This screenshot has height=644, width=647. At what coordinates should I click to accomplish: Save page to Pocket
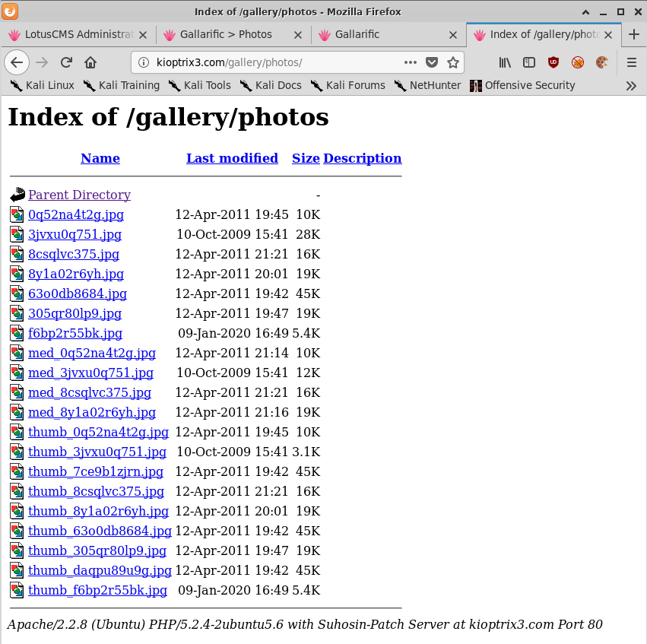pyautogui.click(x=432, y=62)
